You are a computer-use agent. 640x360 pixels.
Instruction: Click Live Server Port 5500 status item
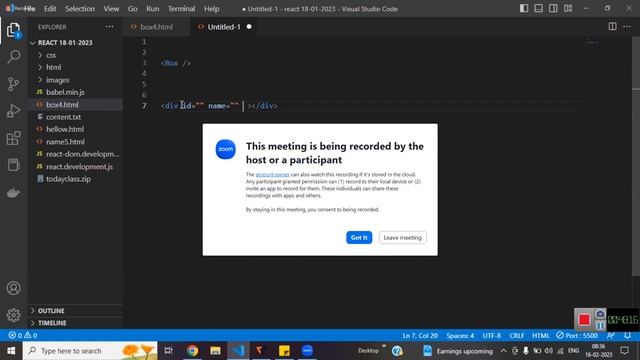(x=577, y=336)
